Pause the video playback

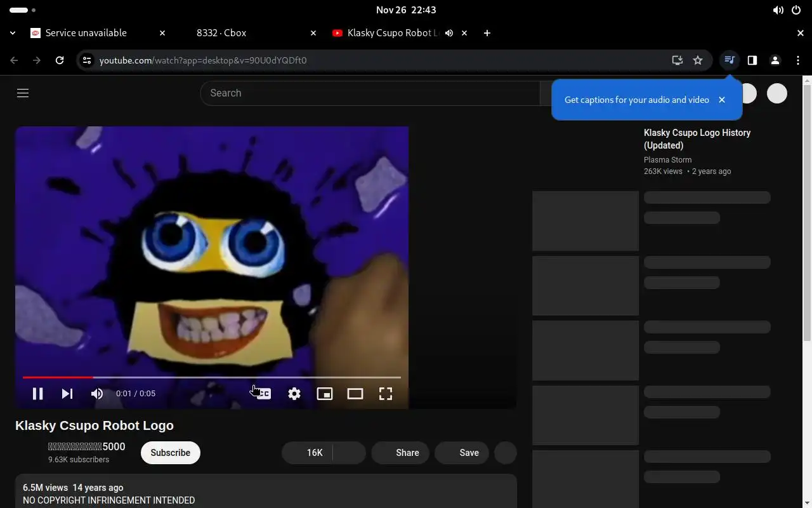click(x=37, y=394)
